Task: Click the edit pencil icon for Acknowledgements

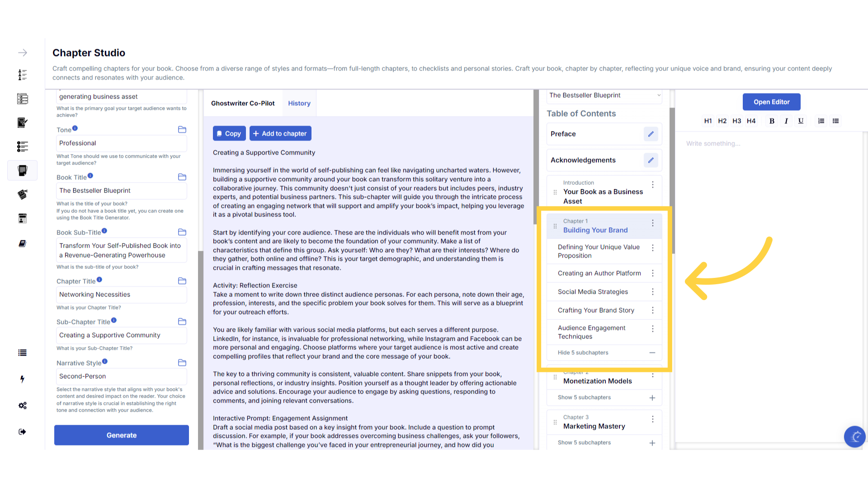Action: [651, 160]
